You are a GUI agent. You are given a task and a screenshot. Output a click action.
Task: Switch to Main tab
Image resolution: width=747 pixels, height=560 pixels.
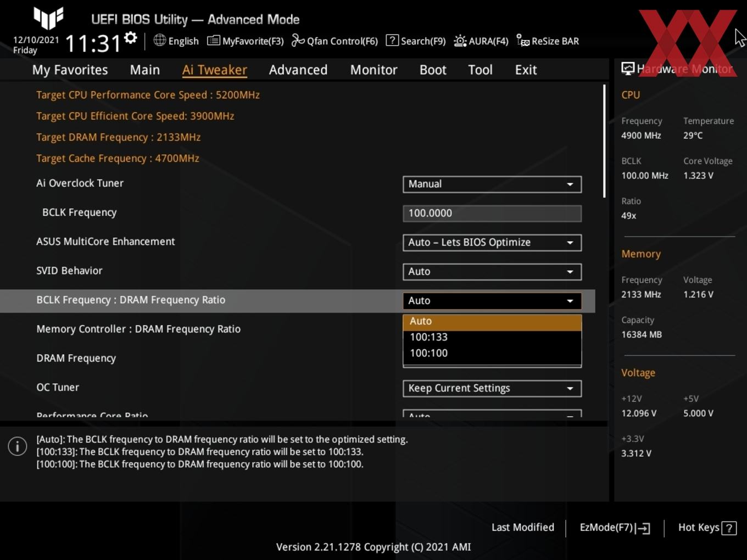(x=145, y=70)
